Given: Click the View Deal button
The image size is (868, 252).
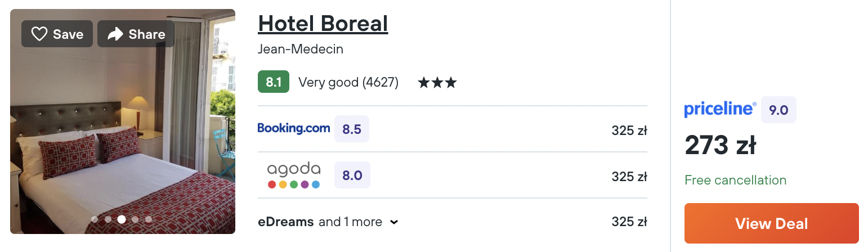Looking at the screenshot, I should [x=772, y=223].
